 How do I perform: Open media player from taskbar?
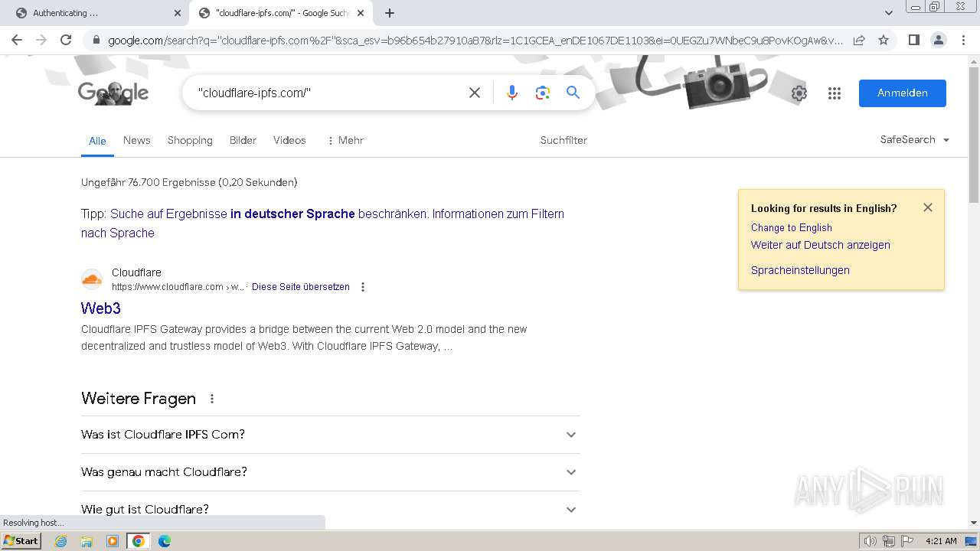113,541
